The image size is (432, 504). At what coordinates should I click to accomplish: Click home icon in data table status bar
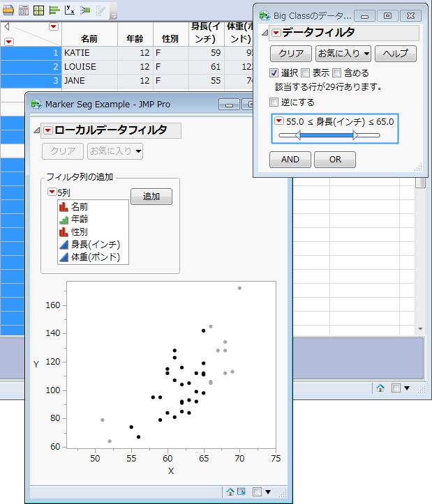(x=380, y=388)
